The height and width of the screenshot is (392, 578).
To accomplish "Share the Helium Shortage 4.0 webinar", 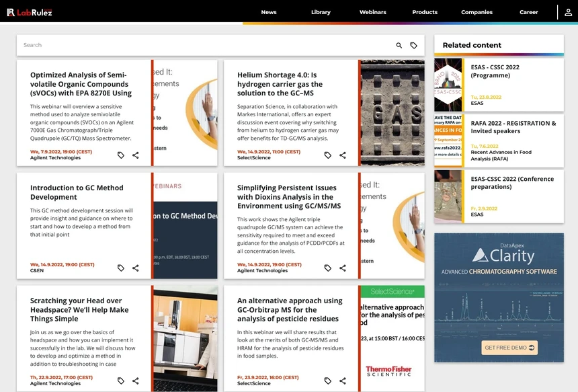I will (343, 155).
